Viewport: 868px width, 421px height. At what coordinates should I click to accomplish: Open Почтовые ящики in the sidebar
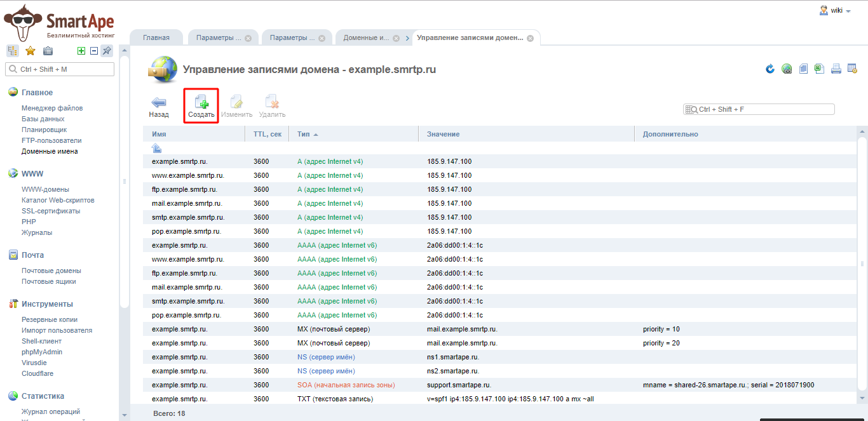pos(48,281)
